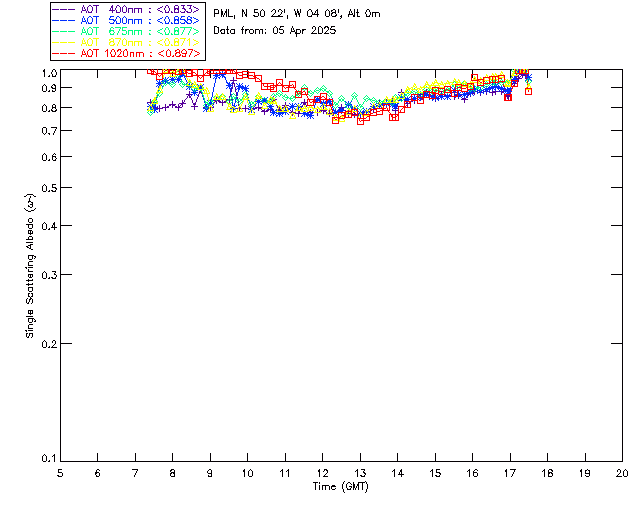This screenshot has width=640, height=512.
Task: Click the Single Scattering Albedo axis title
Action: pos(30,266)
